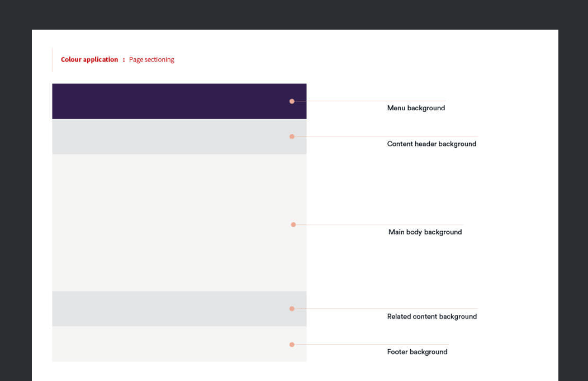This screenshot has height=381, width=588.
Task: Click the dot marker on the related content band
Action: (x=292, y=309)
